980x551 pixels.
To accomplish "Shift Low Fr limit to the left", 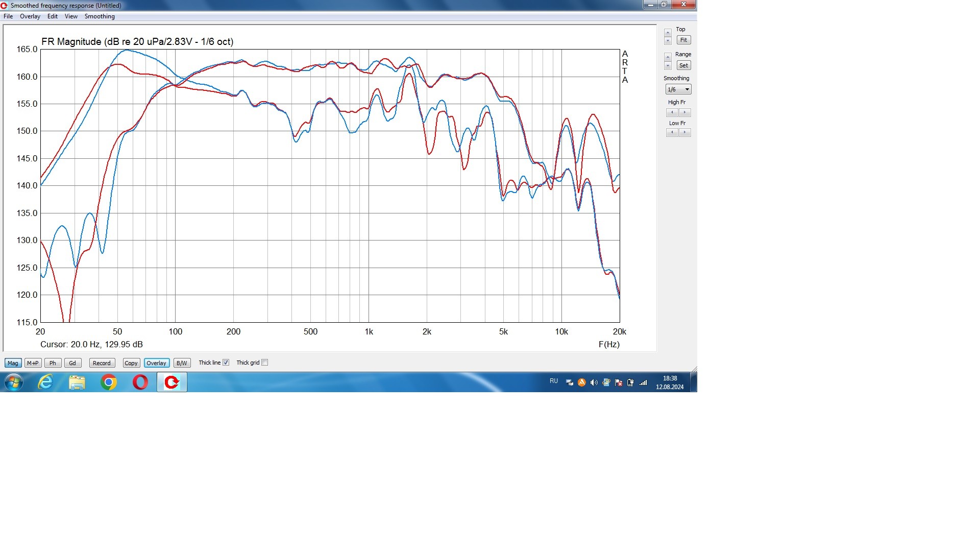I will coord(672,132).
